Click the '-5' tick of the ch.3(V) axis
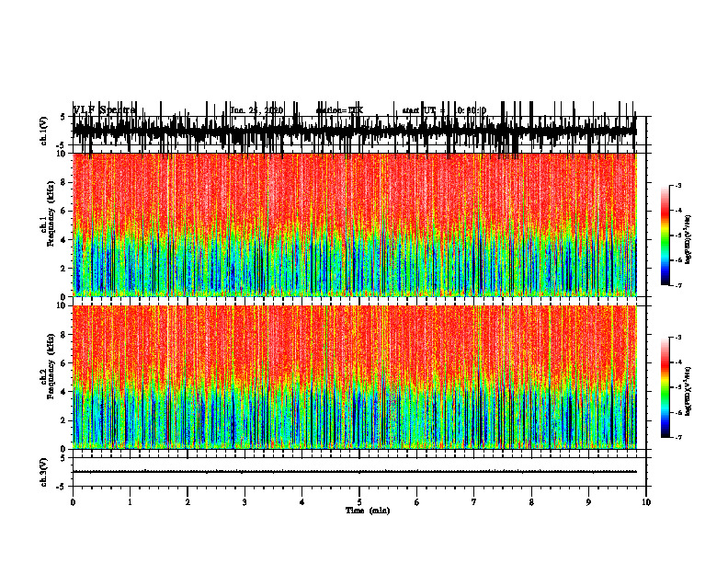This screenshot has height=563, width=728. tap(62, 487)
